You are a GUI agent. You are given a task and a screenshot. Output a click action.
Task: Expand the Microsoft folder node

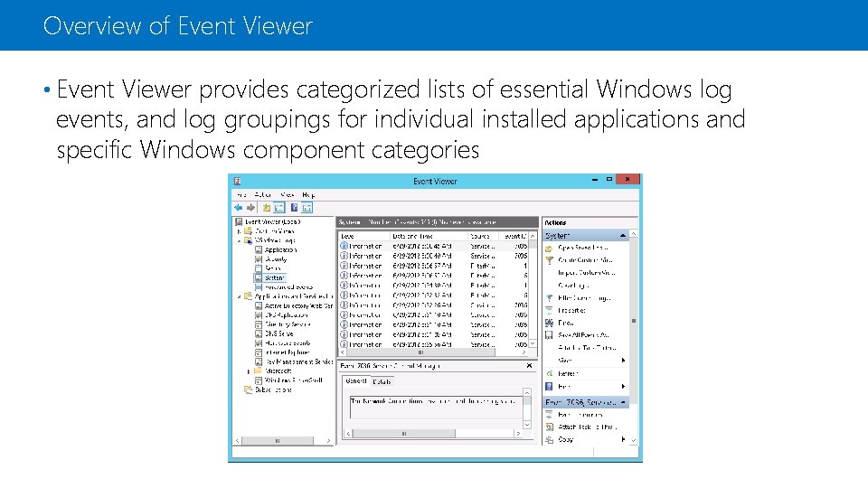pyautogui.click(x=249, y=371)
